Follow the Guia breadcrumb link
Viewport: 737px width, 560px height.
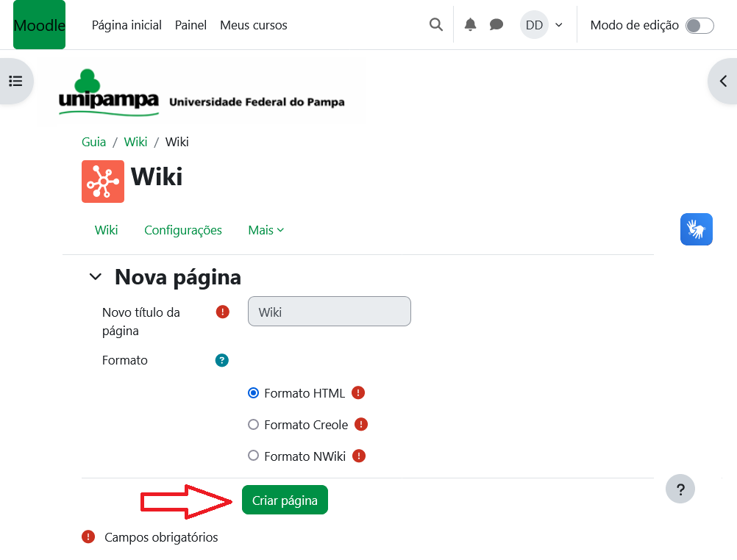click(x=94, y=142)
